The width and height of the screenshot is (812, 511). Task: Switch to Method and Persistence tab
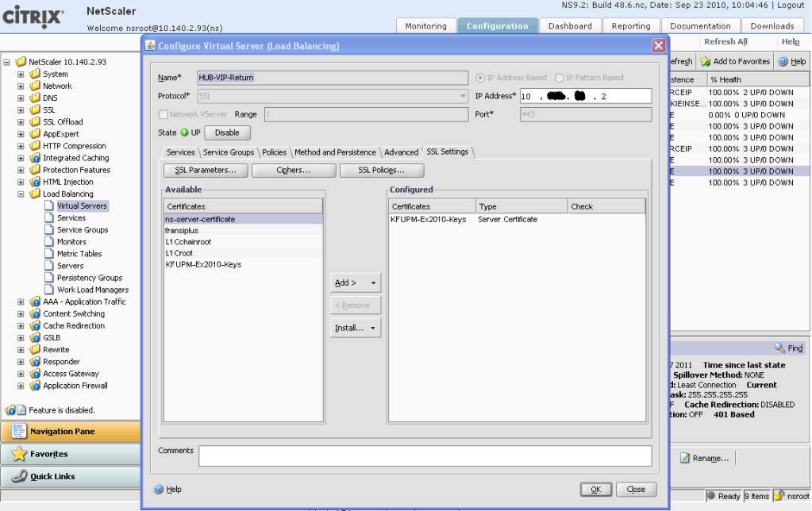tap(335, 152)
